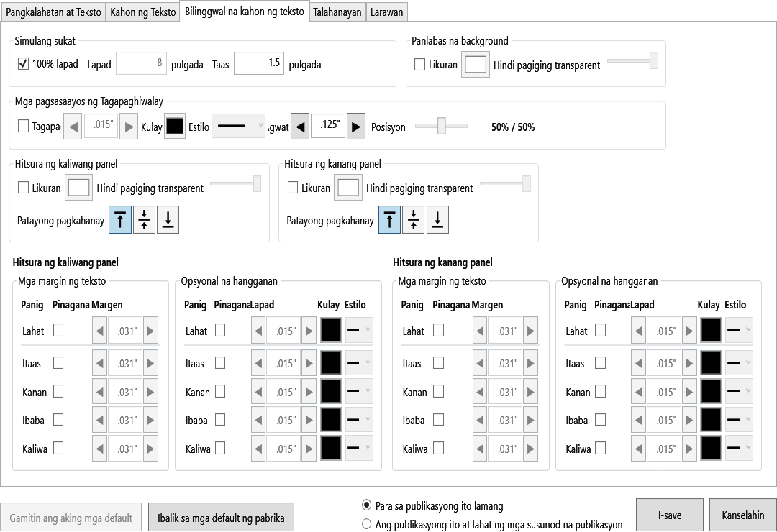The width and height of the screenshot is (777, 532).
Task: Open the Talahanayan tab
Action: point(337,12)
